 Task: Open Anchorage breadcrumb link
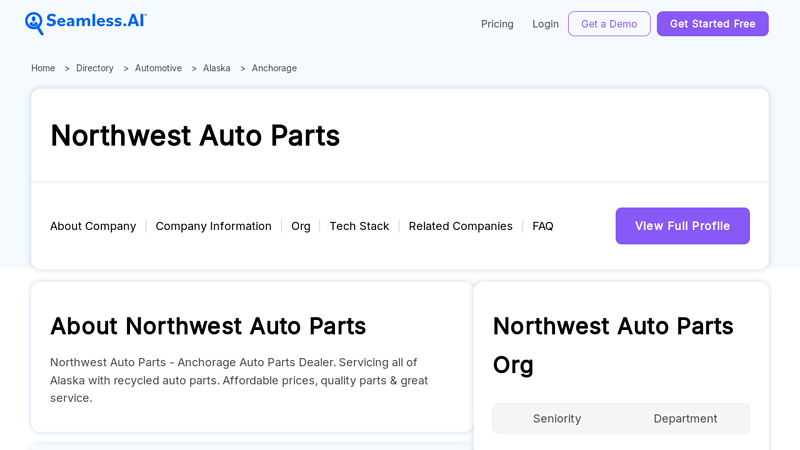274,68
